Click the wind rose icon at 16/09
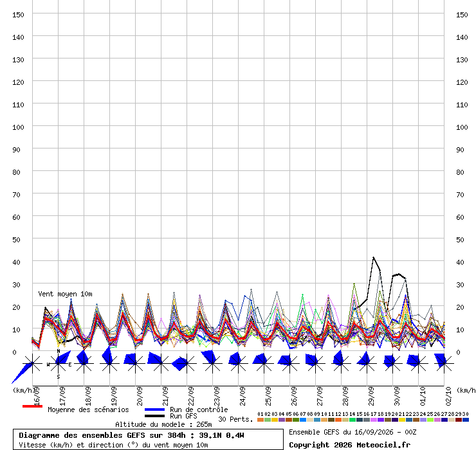This screenshot has width=476, height=450. pos(32,363)
